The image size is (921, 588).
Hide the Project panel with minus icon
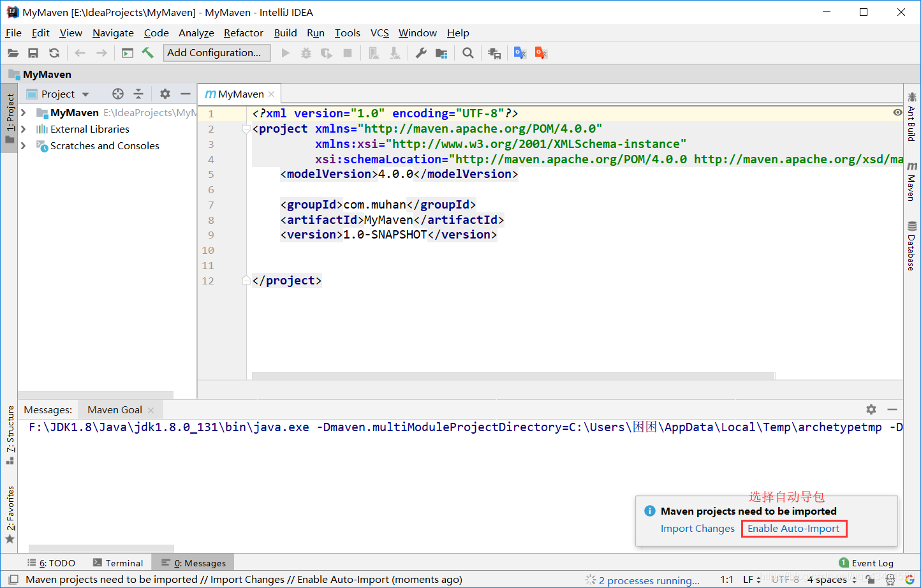click(186, 94)
